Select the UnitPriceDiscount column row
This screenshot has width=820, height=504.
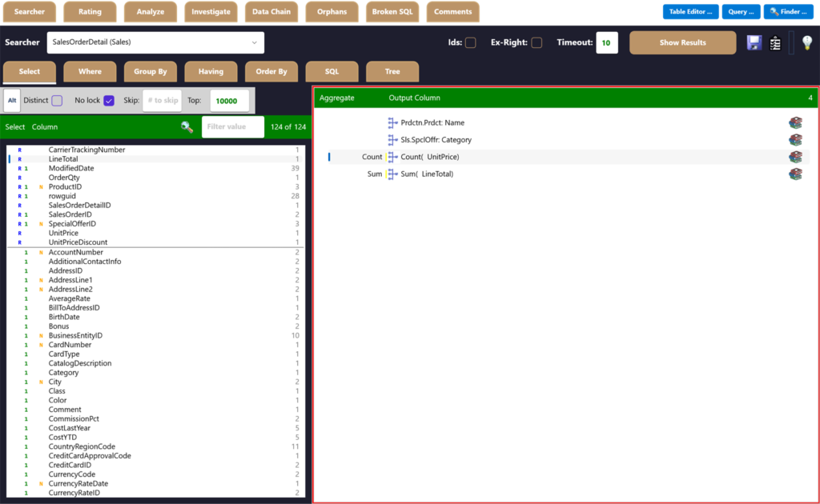click(155, 242)
